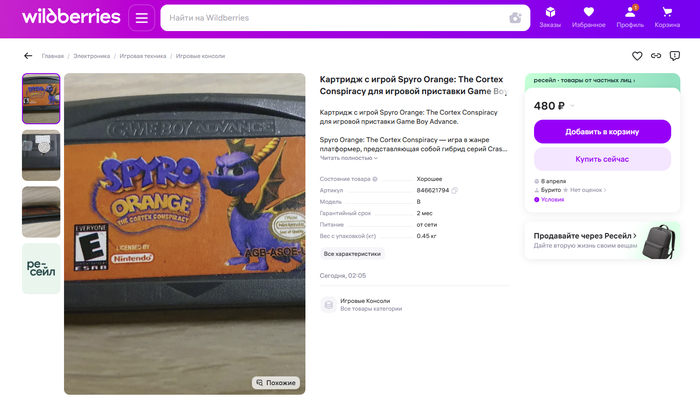Image resolution: width=700 pixels, height=397 pixels.
Task: Expand description via Читать полностью
Action: coord(349,158)
